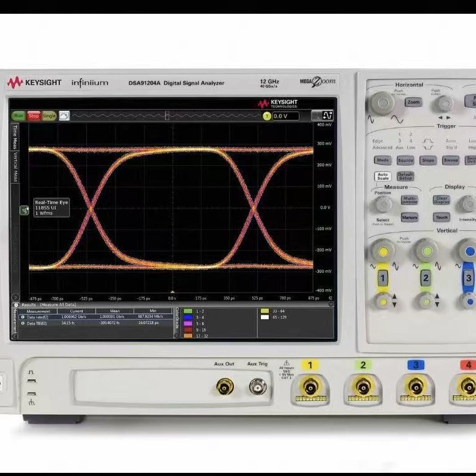Viewport: 476px width, 476px height.
Task: Collapse the Results panel with its corner arrow
Action: (x=331, y=304)
